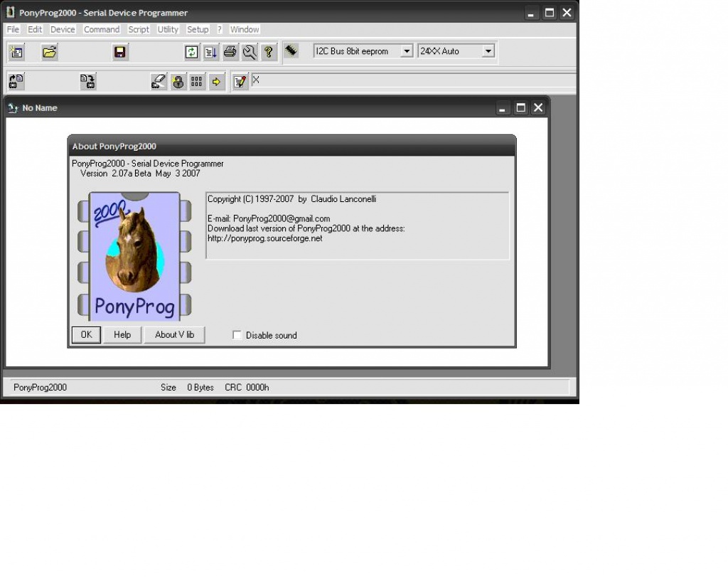Click the text field beside the Edit Note icon
Screen dimensions: 728x579
(413, 80)
